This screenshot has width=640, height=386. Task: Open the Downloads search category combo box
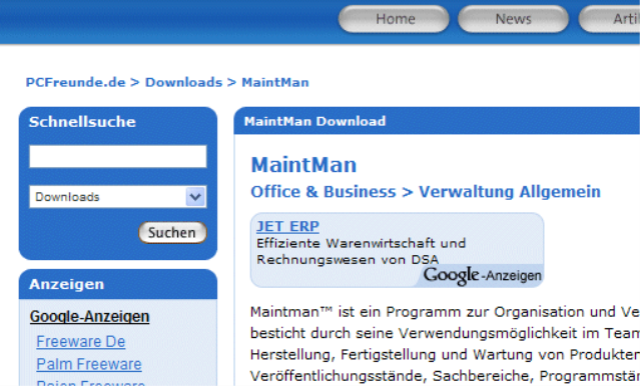(118, 197)
